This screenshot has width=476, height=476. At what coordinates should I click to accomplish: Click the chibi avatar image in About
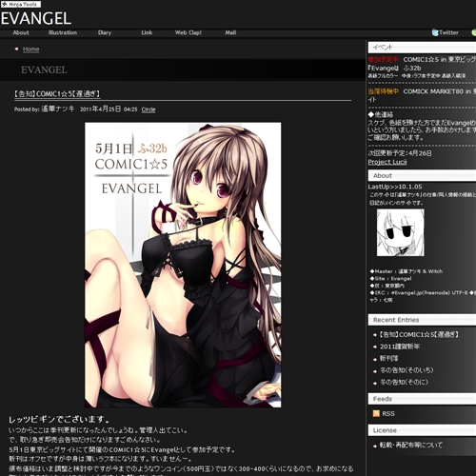[401, 232]
